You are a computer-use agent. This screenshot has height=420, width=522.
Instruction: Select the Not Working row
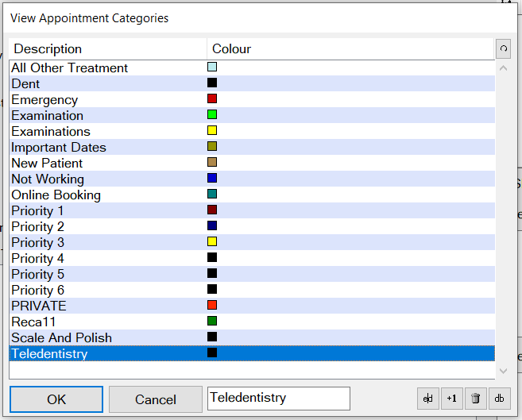(252, 179)
